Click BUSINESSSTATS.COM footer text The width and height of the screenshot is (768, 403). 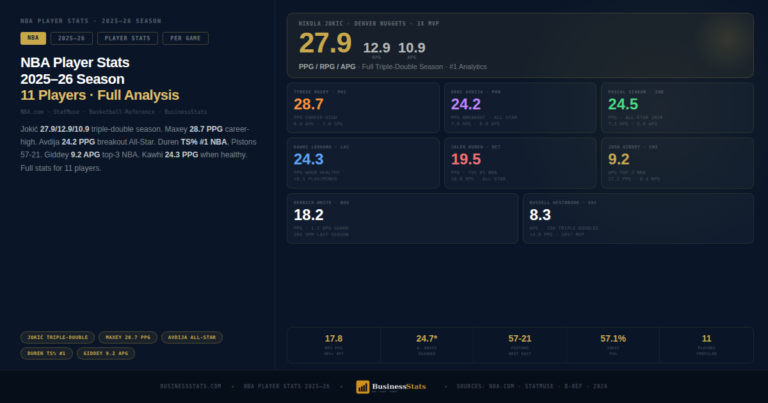pos(191,386)
